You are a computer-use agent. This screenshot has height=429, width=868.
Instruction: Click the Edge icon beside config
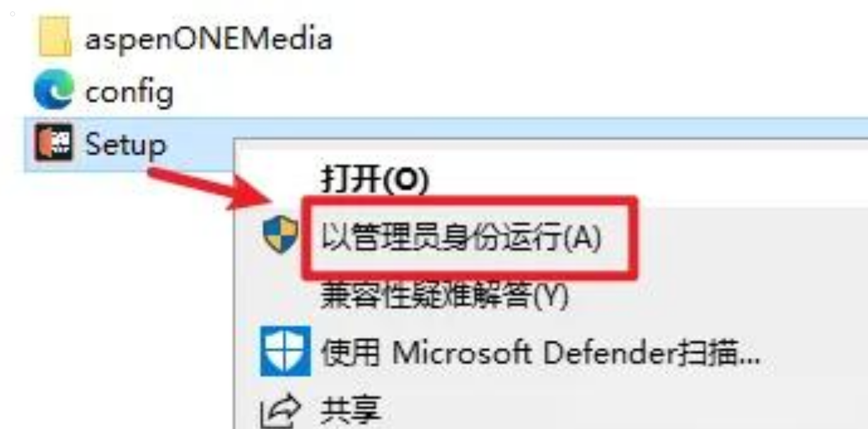[54, 91]
